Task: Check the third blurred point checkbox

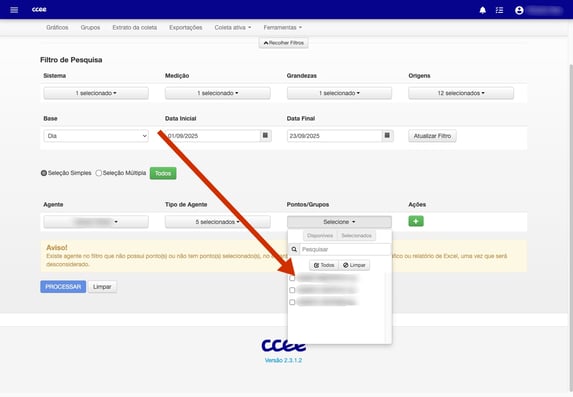Action: [292, 302]
